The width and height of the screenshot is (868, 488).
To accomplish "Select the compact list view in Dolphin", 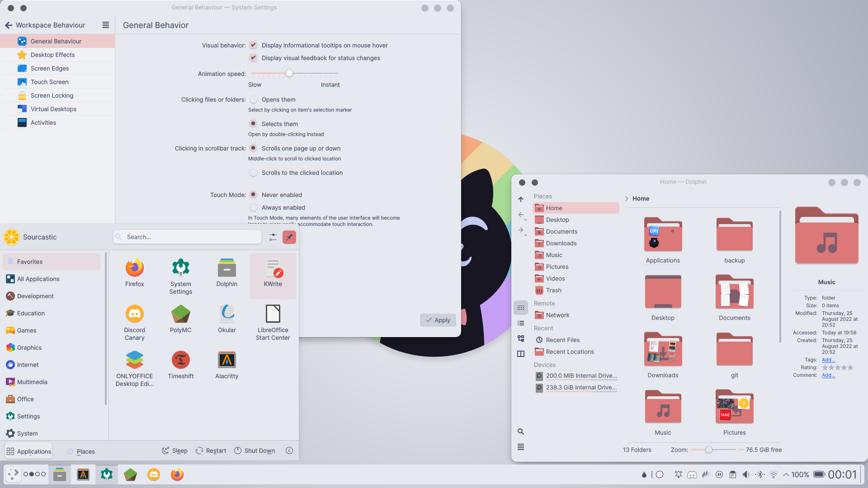I will click(521, 323).
